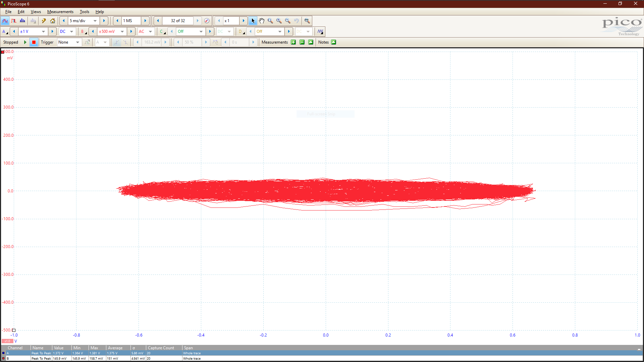Expand the Trigger mode None dropdown
644x362 pixels.
tap(77, 42)
